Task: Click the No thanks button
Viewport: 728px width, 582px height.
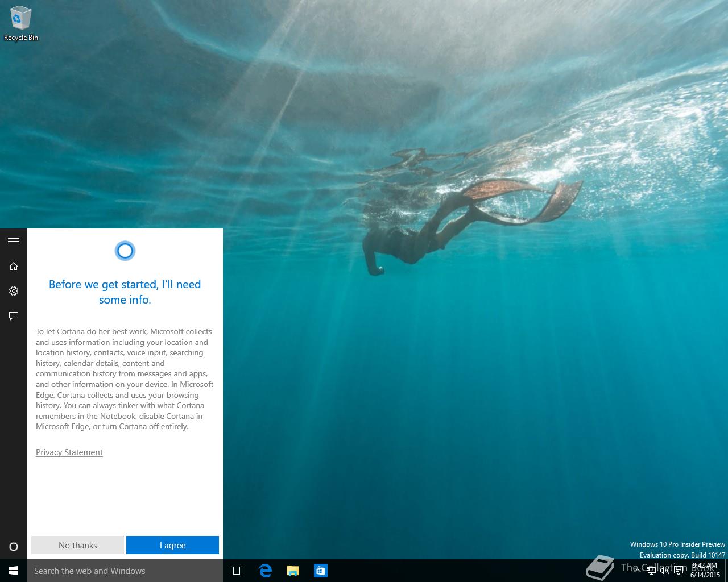Action: click(x=77, y=545)
